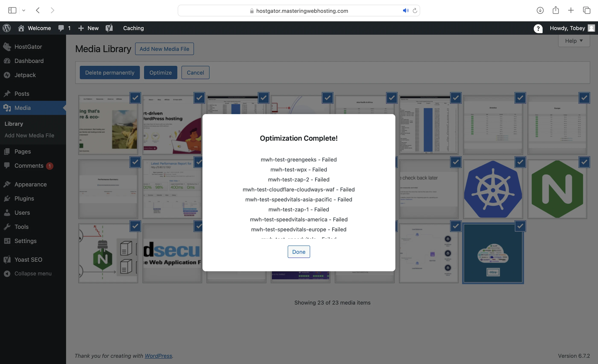Click the Safari share icon
This screenshot has height=364, width=598.
point(555,10)
